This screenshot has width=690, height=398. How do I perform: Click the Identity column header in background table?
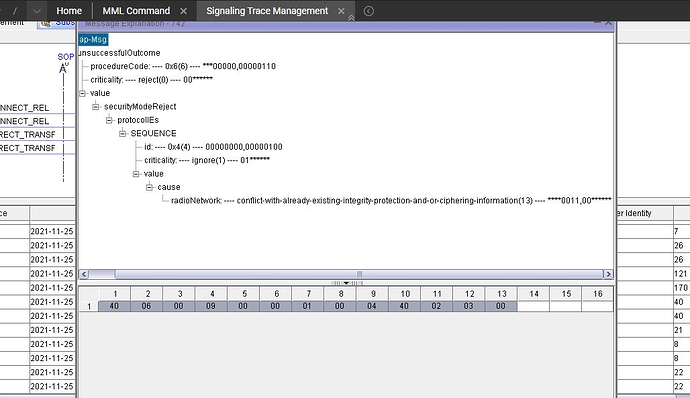644,214
